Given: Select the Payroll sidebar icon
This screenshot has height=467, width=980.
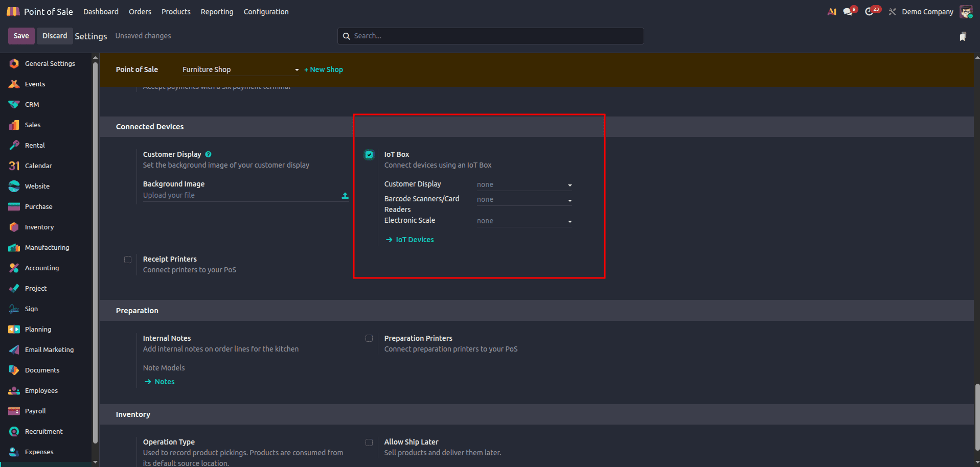Looking at the screenshot, I should pos(14,411).
